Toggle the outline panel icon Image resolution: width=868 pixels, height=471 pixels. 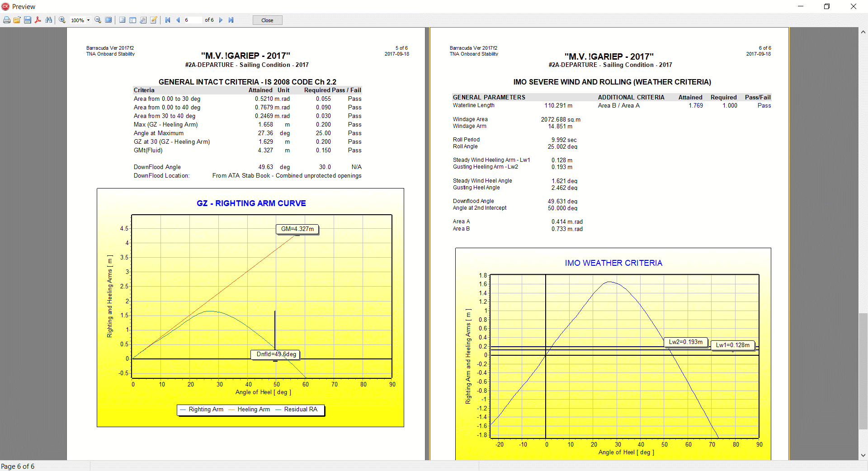point(122,20)
